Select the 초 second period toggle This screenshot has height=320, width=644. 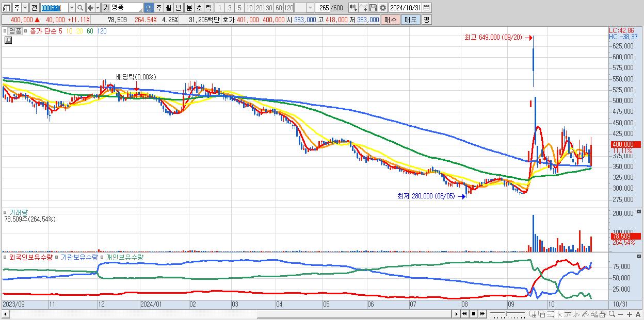click(199, 8)
